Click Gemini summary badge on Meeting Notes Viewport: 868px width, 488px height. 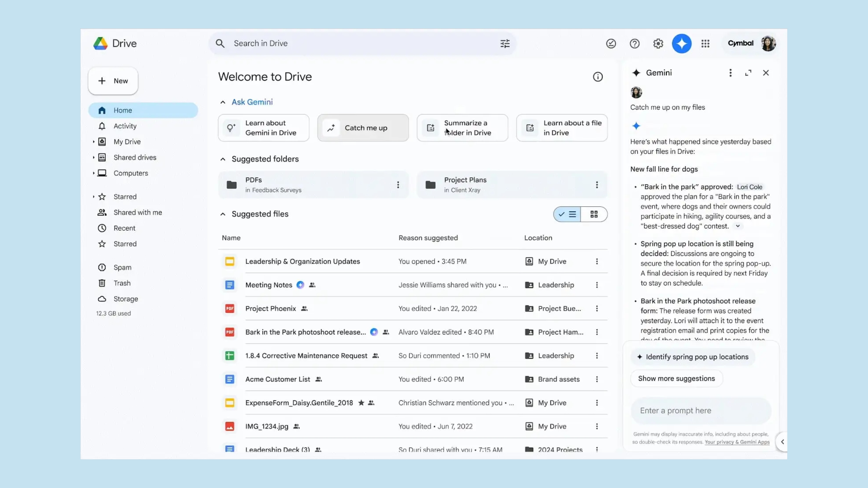click(x=300, y=285)
